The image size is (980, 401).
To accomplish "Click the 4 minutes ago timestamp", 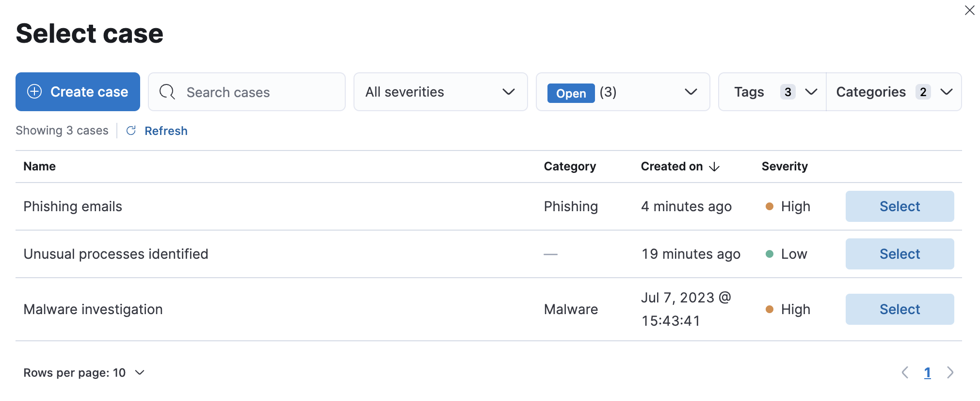I will [686, 207].
